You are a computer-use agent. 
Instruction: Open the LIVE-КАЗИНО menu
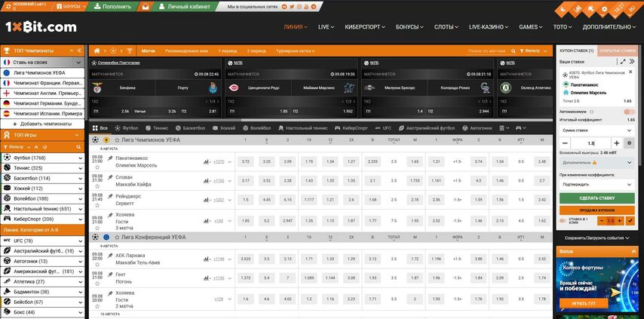click(489, 27)
